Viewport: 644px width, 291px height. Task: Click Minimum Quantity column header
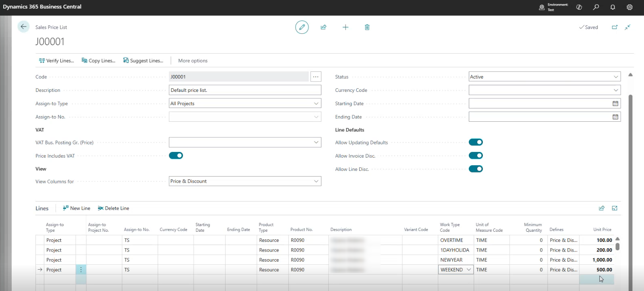coord(533,227)
